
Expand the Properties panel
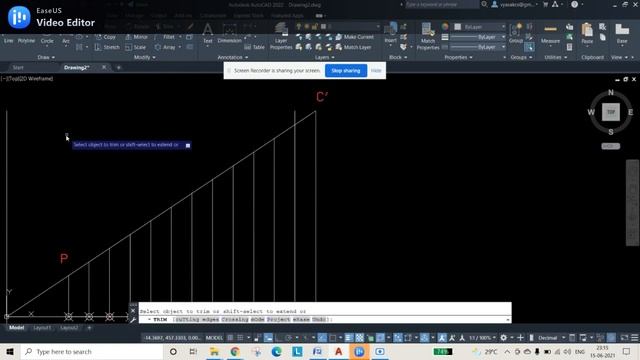pyautogui.click(x=458, y=58)
